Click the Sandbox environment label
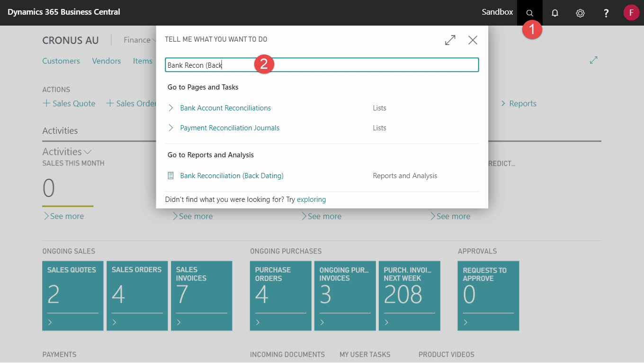The height and width of the screenshot is (363, 644). pyautogui.click(x=497, y=12)
